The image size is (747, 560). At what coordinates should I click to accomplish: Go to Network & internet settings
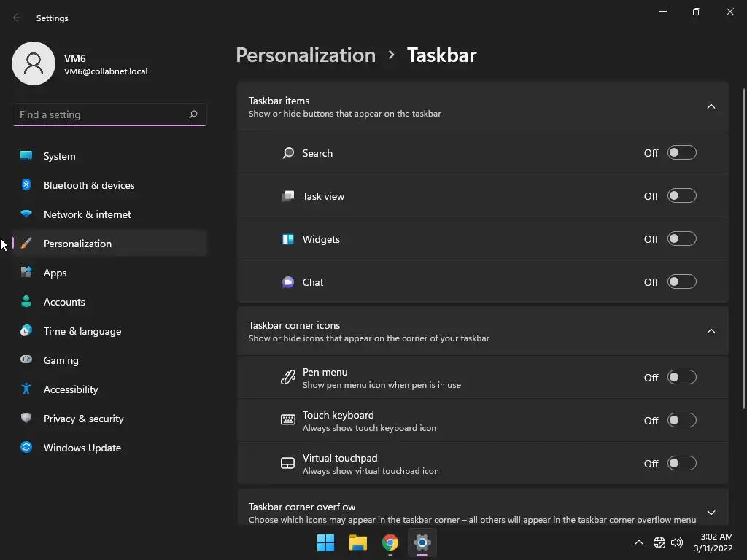(88, 214)
